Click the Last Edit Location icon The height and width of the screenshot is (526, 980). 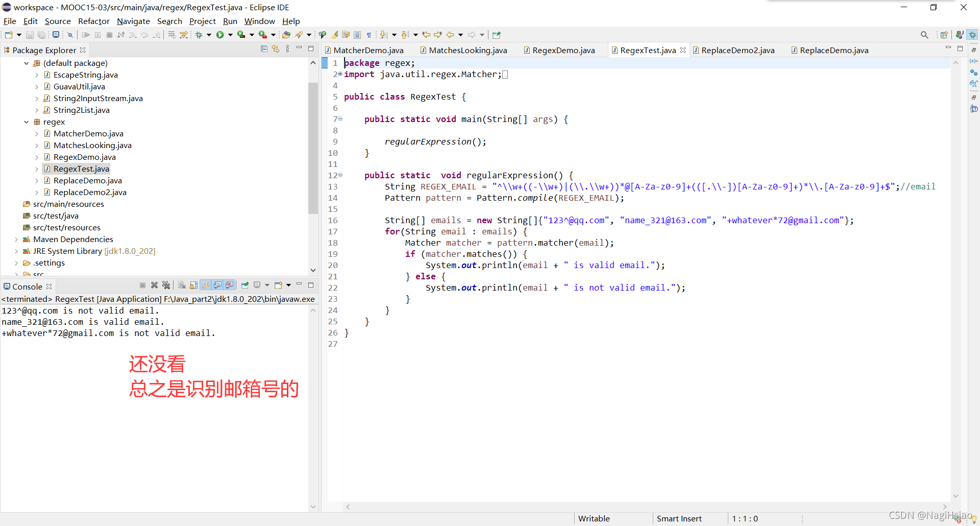(426, 35)
